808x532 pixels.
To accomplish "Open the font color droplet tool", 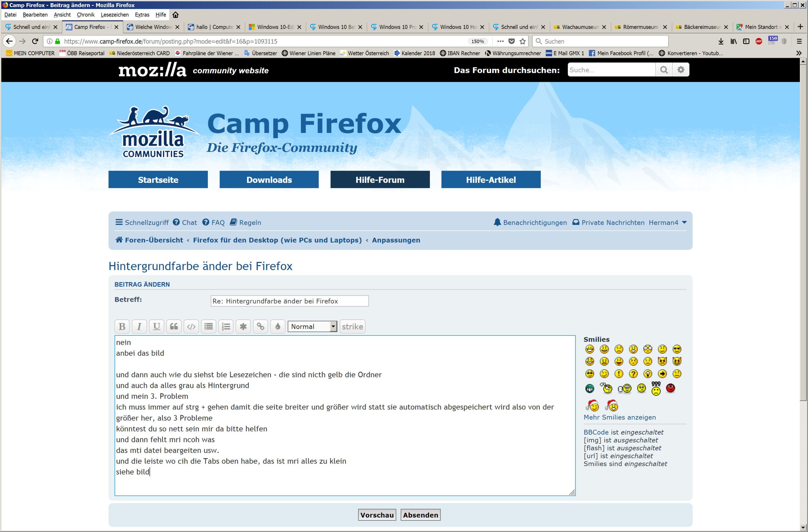I will pos(278,326).
